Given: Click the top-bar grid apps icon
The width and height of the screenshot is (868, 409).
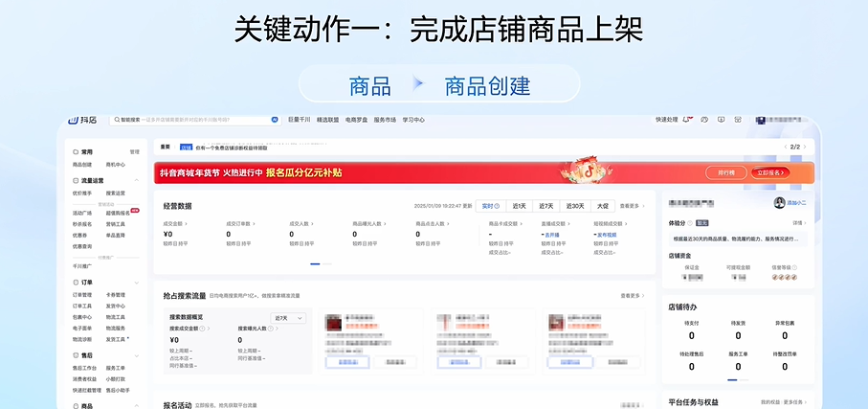Looking at the screenshot, I should tap(737, 121).
